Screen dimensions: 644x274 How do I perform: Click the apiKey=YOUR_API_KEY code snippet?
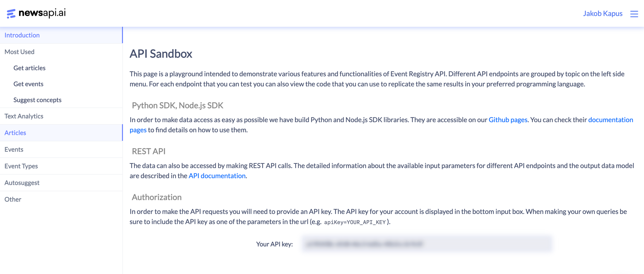(x=355, y=222)
